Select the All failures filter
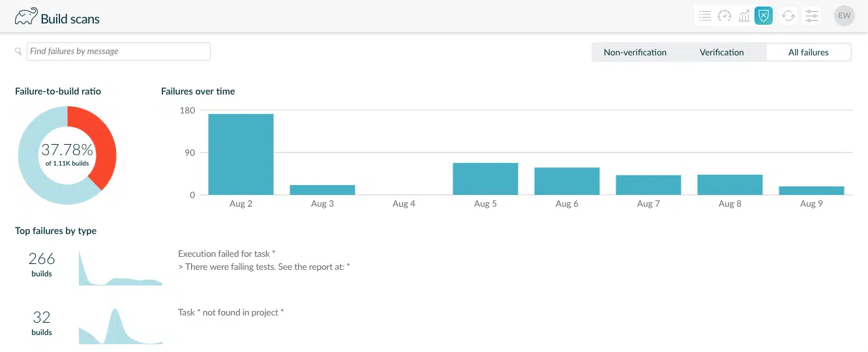 point(808,52)
